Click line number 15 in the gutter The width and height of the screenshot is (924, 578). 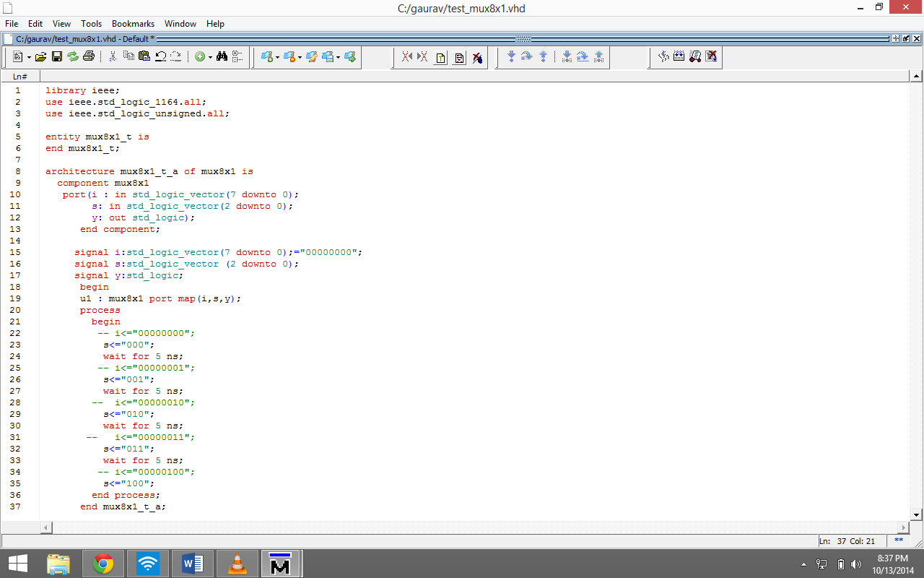click(15, 252)
